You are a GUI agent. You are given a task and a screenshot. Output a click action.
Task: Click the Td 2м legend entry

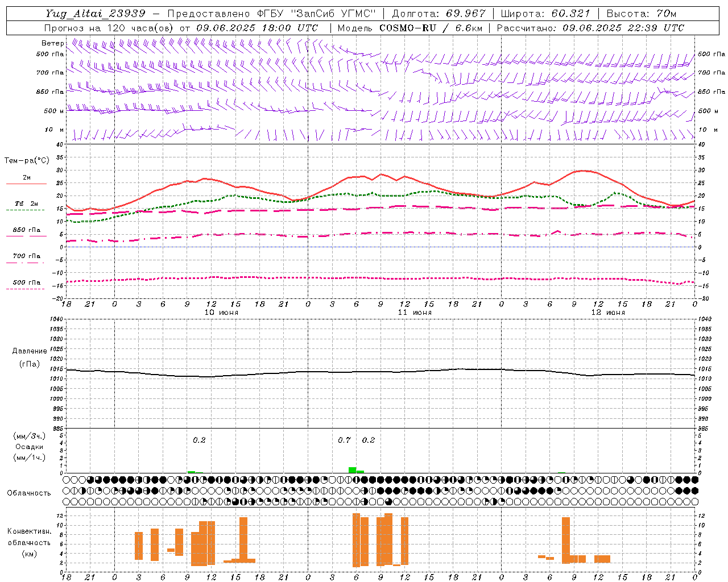26,203
